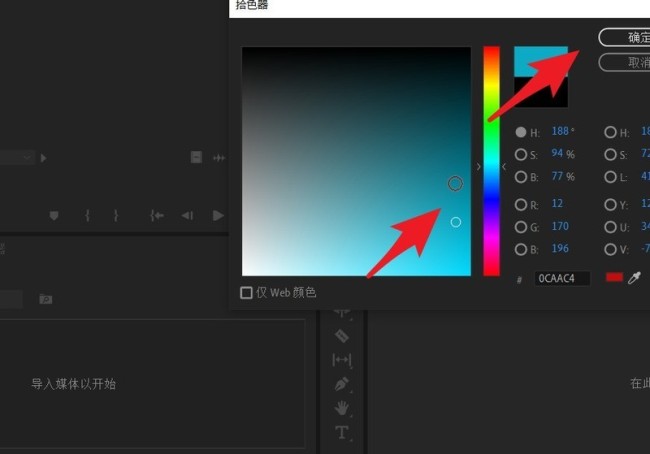Open the zoom level dropdown in Source monitor
This screenshot has height=454, width=650.
[16, 158]
